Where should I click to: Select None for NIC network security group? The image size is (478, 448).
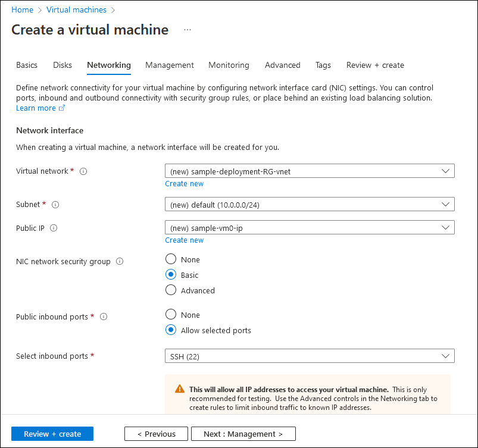pos(171,259)
